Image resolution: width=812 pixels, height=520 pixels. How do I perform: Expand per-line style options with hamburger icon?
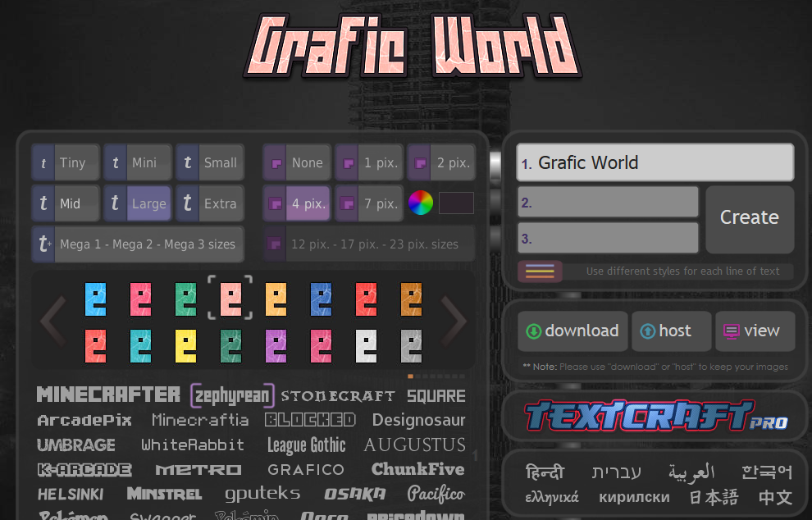539,271
